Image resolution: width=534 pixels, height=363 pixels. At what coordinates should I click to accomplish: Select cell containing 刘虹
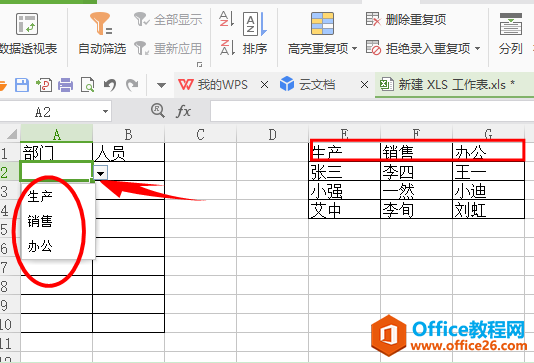[x=488, y=209]
